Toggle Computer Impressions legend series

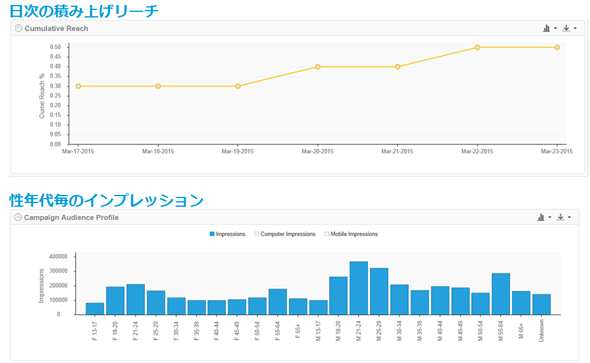[x=285, y=234]
